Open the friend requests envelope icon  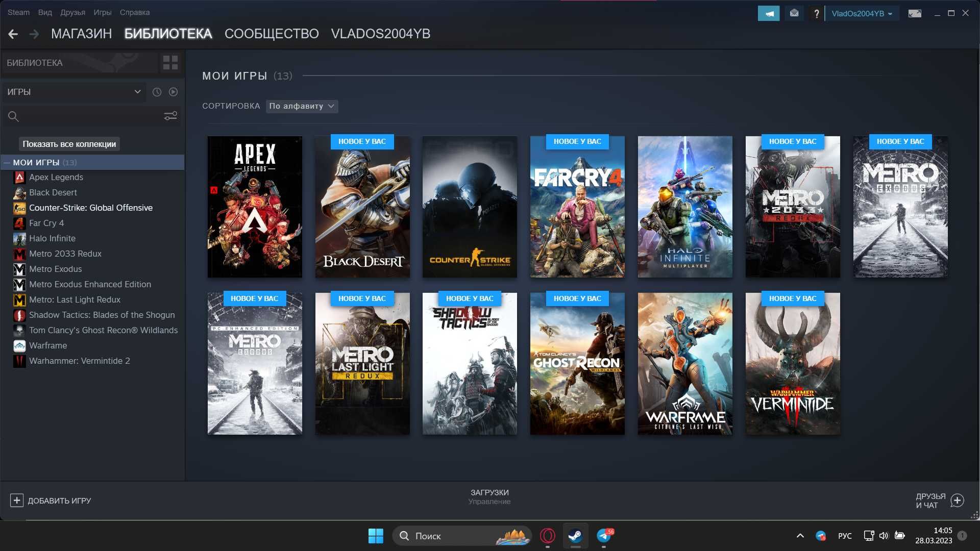(794, 13)
